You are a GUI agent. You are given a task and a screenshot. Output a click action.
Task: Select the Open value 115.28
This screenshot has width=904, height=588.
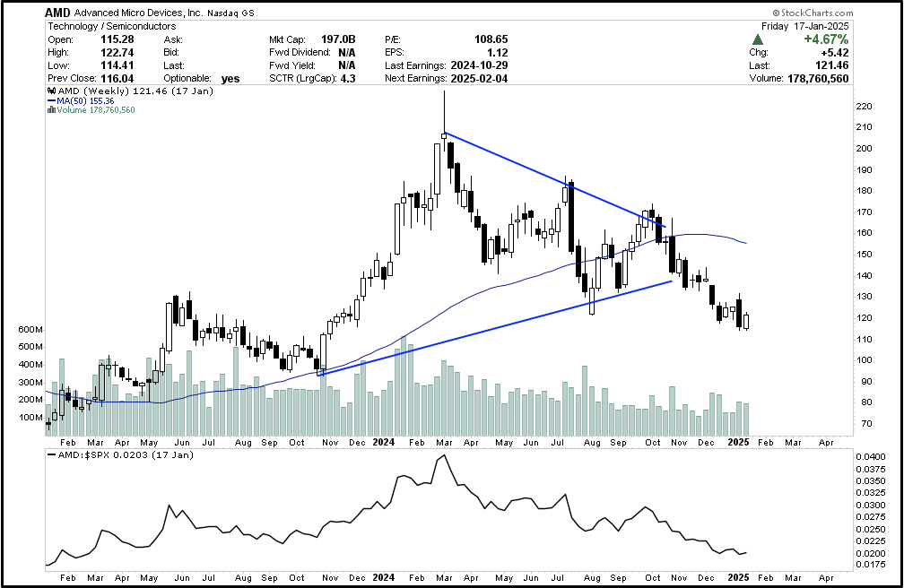(117, 39)
